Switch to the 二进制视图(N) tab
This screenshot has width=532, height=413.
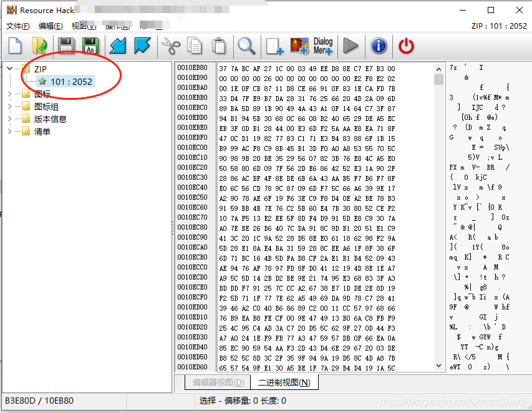(284, 382)
